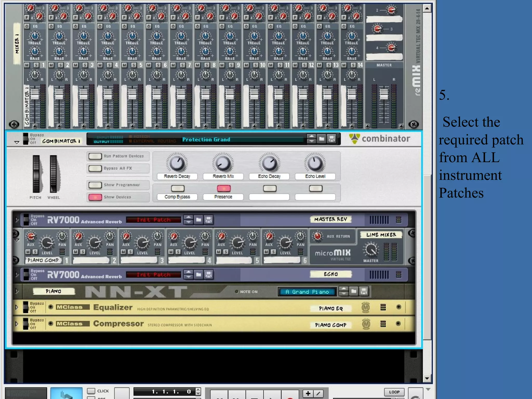The image size is (532, 399).
Task: Open the ECHO RV7000 patch browser folder
Action: point(198,275)
